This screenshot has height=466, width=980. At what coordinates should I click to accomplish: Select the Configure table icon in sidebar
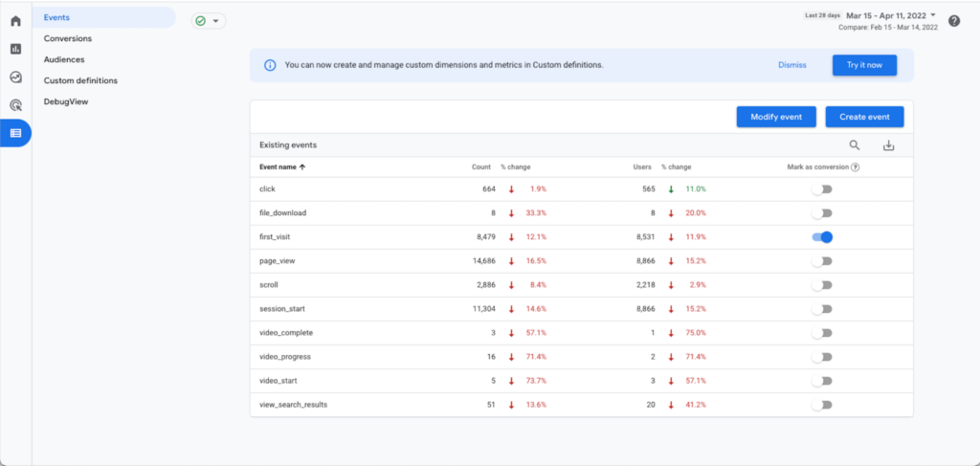click(15, 133)
